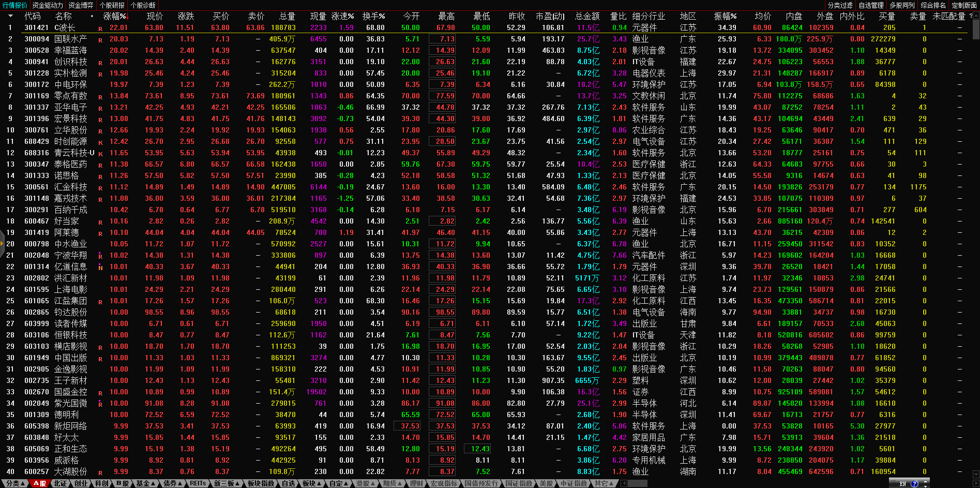Toggle sort on the 涨幅% column header
The image size is (980, 488).
click(115, 16)
